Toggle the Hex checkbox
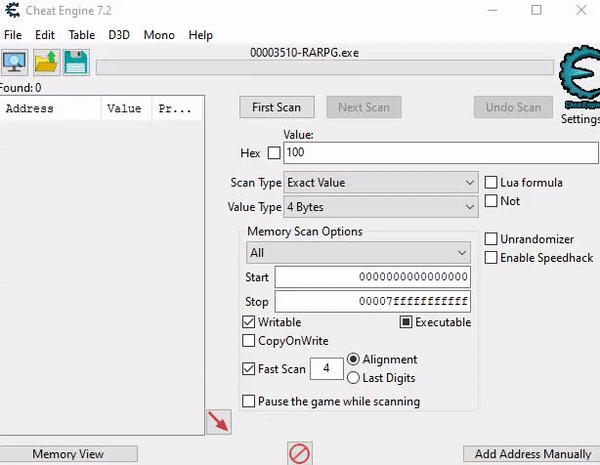This screenshot has width=600, height=465. pos(274,153)
